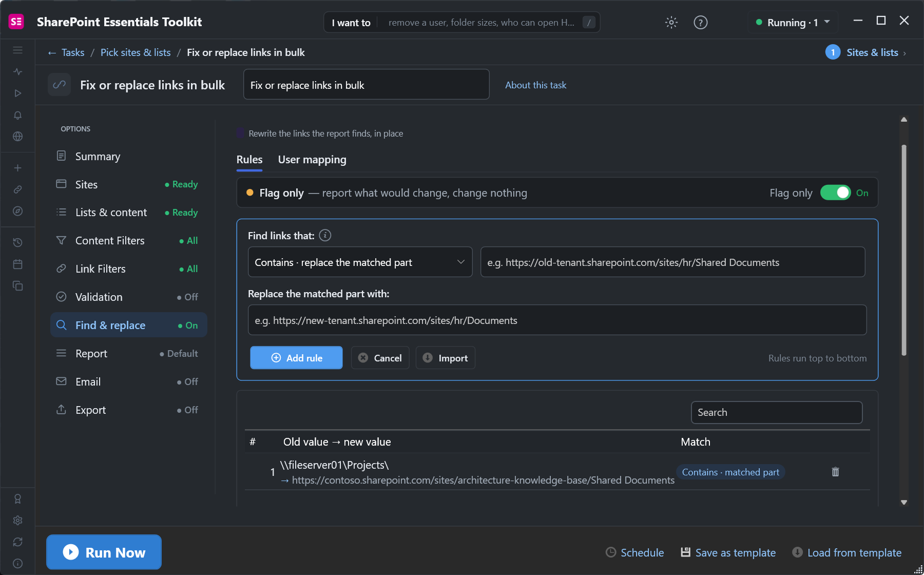Open the Summary option
The image size is (924, 575).
point(129,156)
